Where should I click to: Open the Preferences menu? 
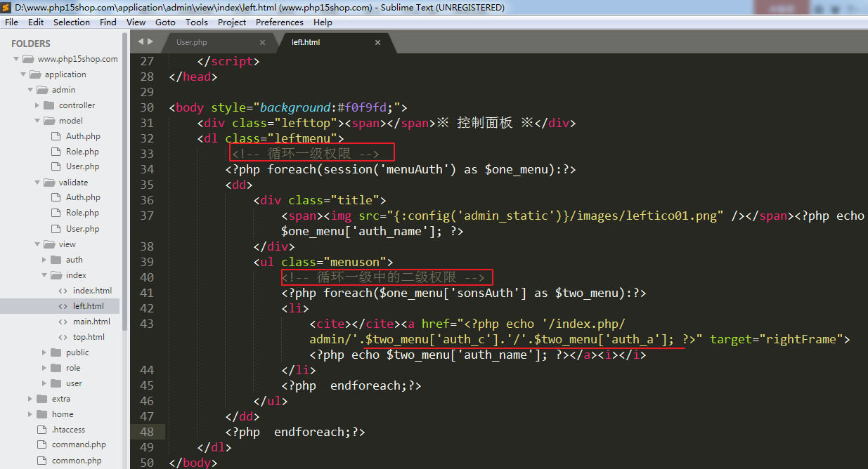279,22
